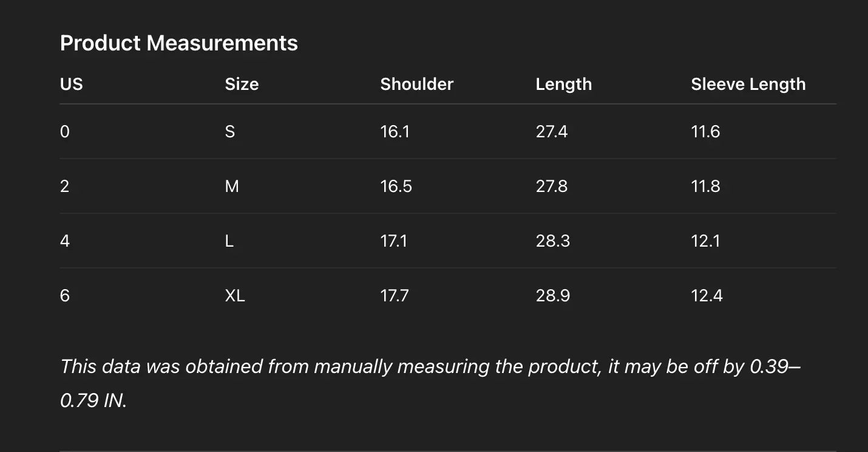Viewport: 868px width, 452px height.
Task: Click US size 6 cell
Action: [65, 295]
